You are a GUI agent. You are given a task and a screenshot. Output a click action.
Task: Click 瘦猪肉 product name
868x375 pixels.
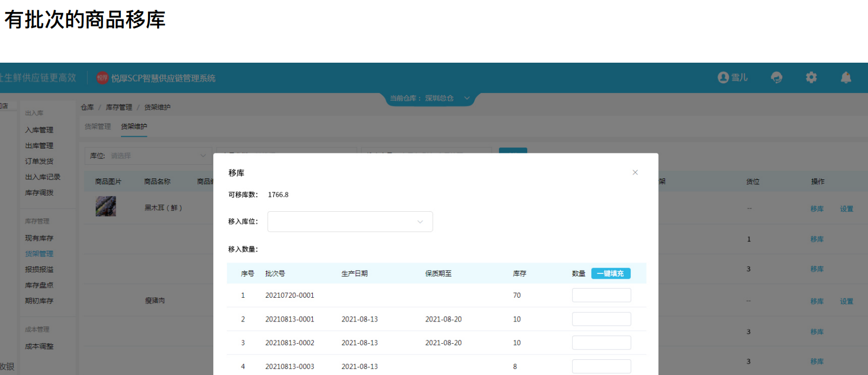tap(155, 300)
